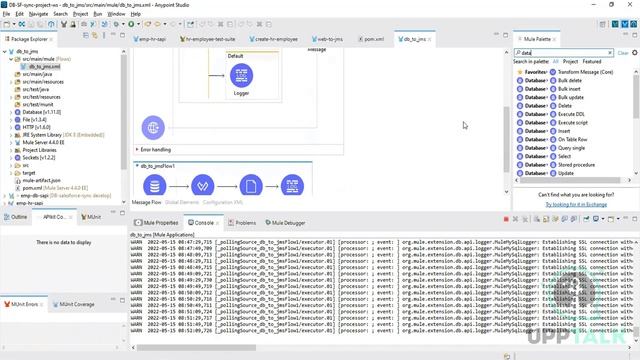
Task: Switch to Configuration XML view
Action: [x=222, y=202]
